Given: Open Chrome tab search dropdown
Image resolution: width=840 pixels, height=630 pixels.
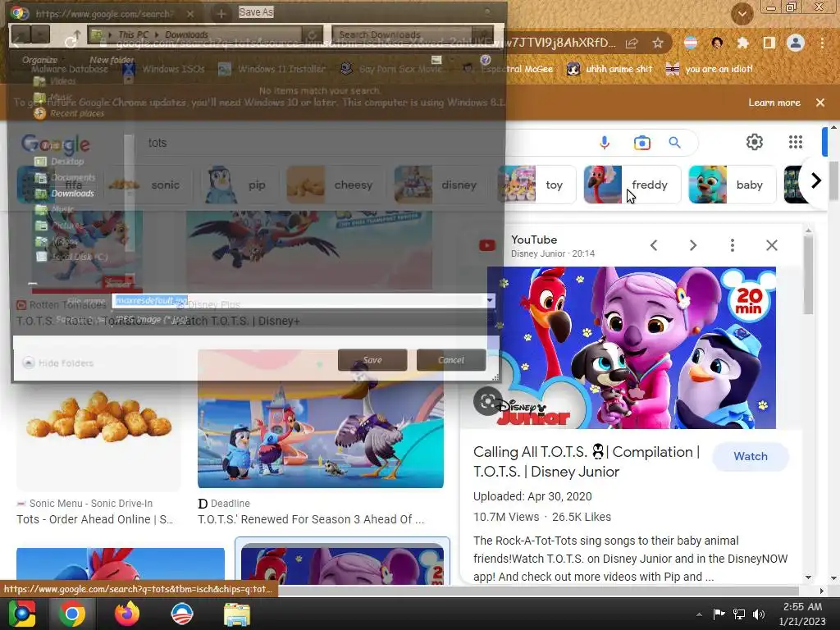Looking at the screenshot, I should point(742,14).
